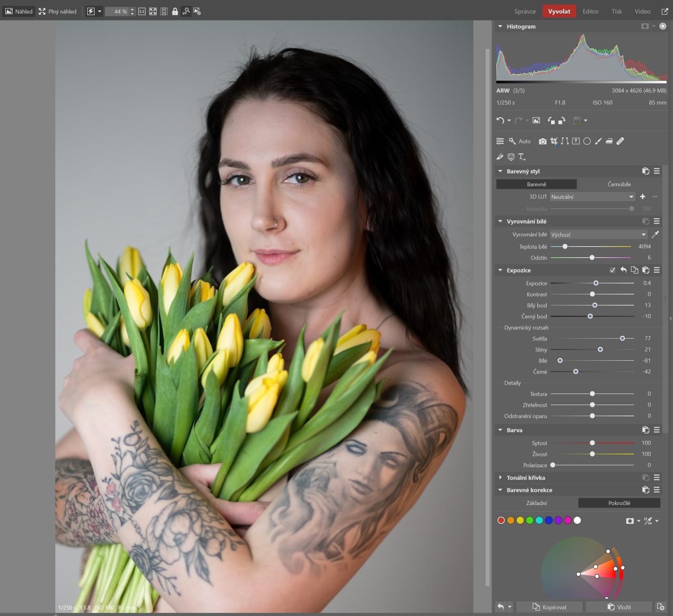Viewport: 673px width, 616px height.
Task: Open the Expozice section menu
Action: coord(657,270)
